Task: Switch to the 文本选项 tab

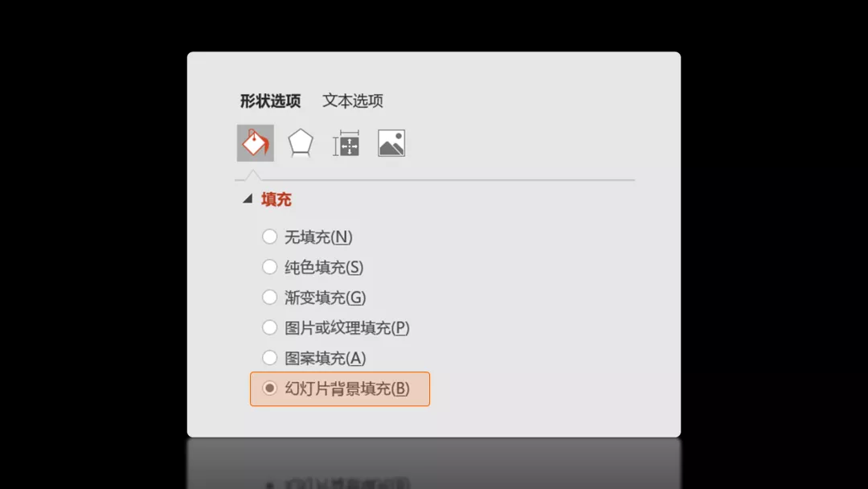Action: [353, 101]
